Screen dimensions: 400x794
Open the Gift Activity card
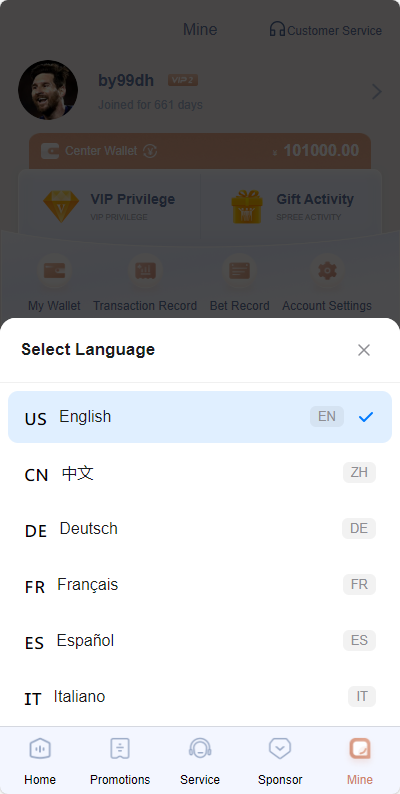pyautogui.click(x=291, y=206)
